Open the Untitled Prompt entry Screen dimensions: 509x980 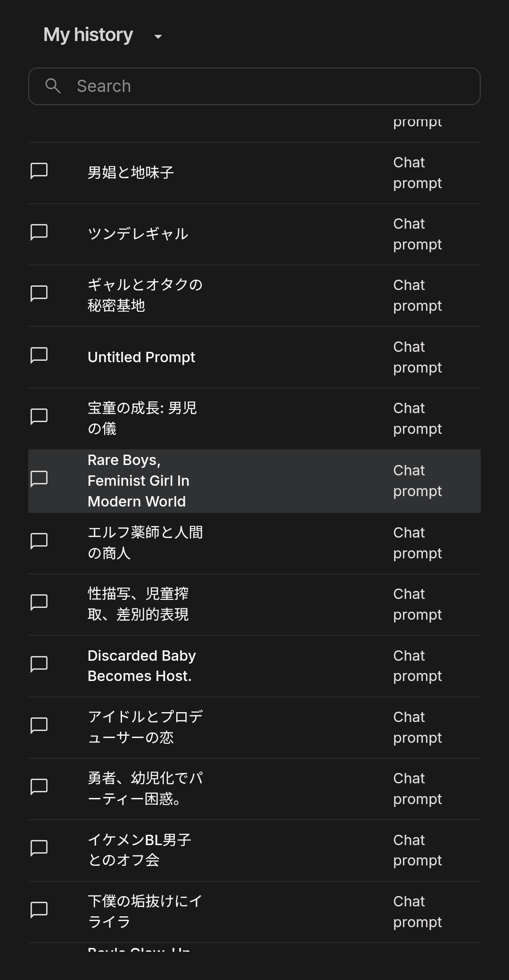141,357
